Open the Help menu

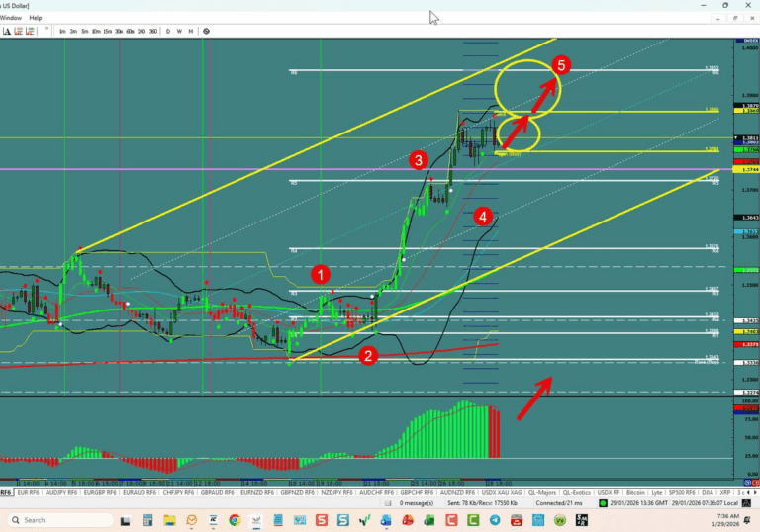pos(36,18)
